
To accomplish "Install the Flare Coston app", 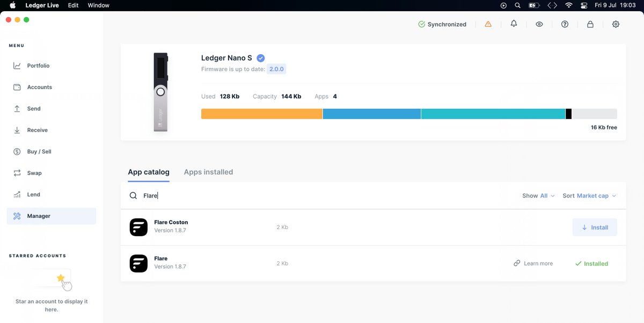I will [x=595, y=227].
